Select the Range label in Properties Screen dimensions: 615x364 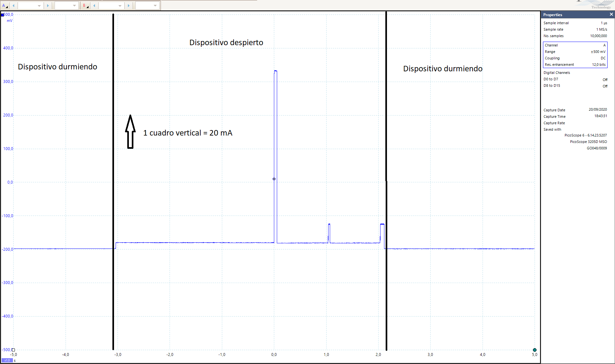pyautogui.click(x=550, y=52)
